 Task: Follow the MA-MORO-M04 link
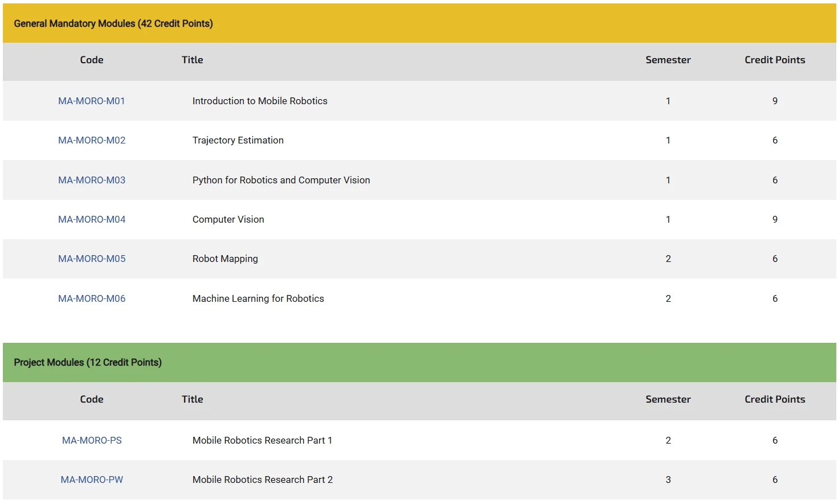pos(92,219)
